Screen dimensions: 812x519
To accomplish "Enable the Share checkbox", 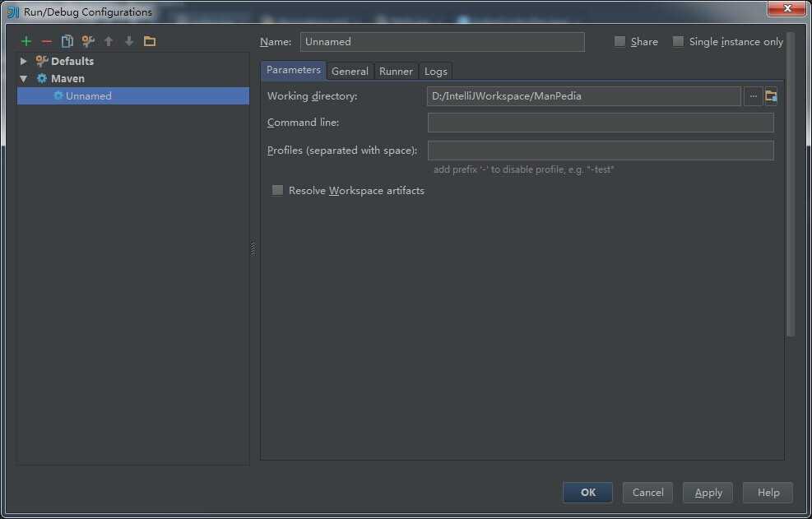I will (x=619, y=41).
